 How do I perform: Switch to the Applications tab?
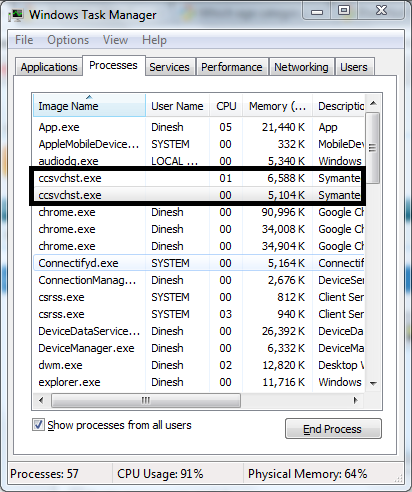click(x=49, y=67)
